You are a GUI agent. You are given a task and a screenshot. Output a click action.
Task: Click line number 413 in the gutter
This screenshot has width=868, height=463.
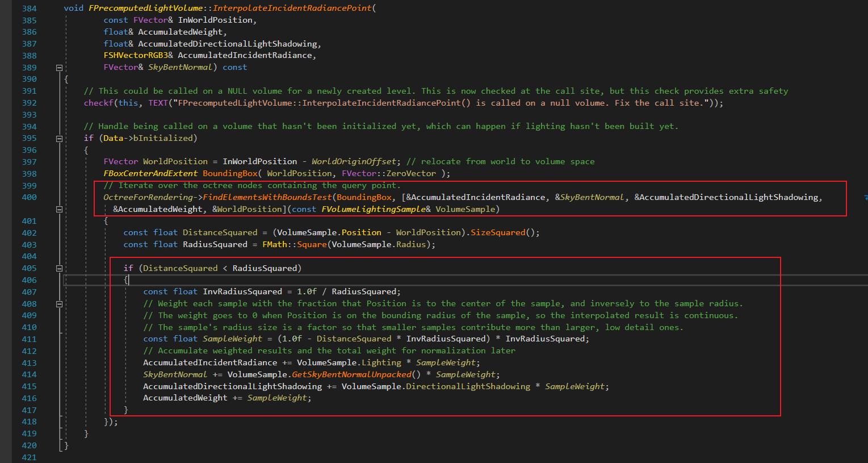(29, 363)
